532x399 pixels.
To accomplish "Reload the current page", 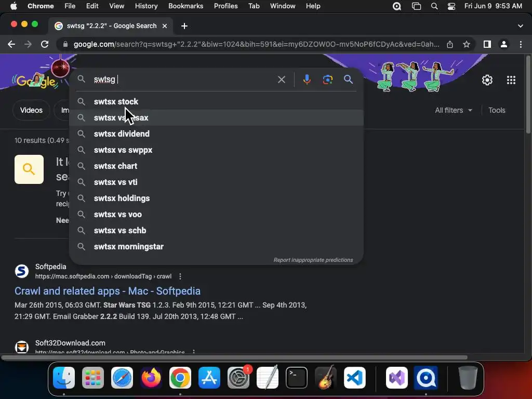I will (x=45, y=44).
